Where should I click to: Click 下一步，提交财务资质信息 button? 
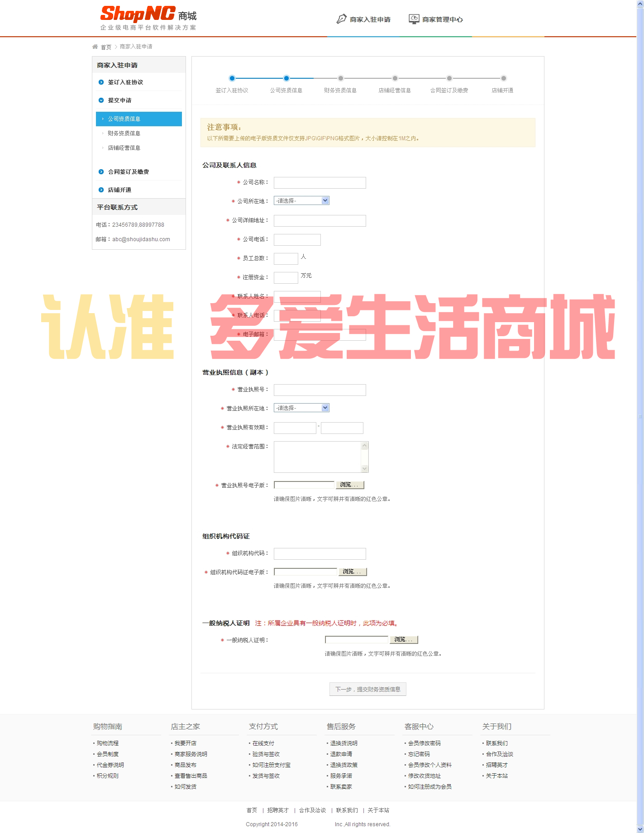[x=368, y=689]
